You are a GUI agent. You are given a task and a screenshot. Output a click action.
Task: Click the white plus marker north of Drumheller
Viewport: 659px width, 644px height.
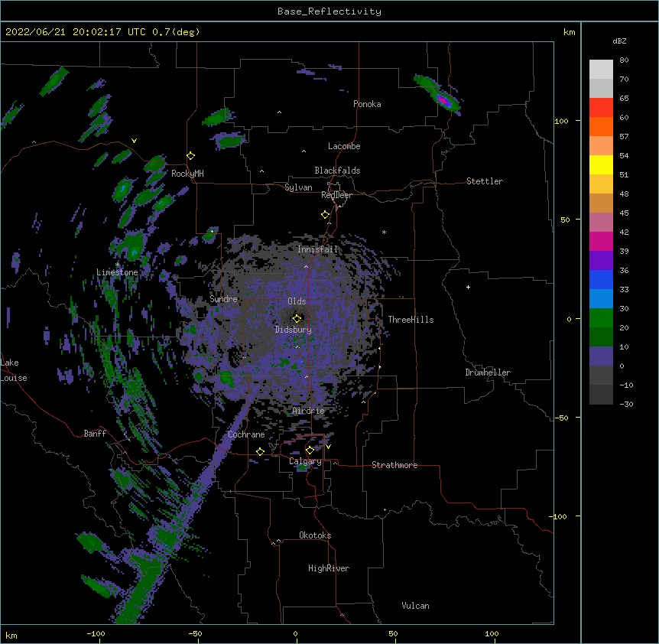tap(468, 287)
